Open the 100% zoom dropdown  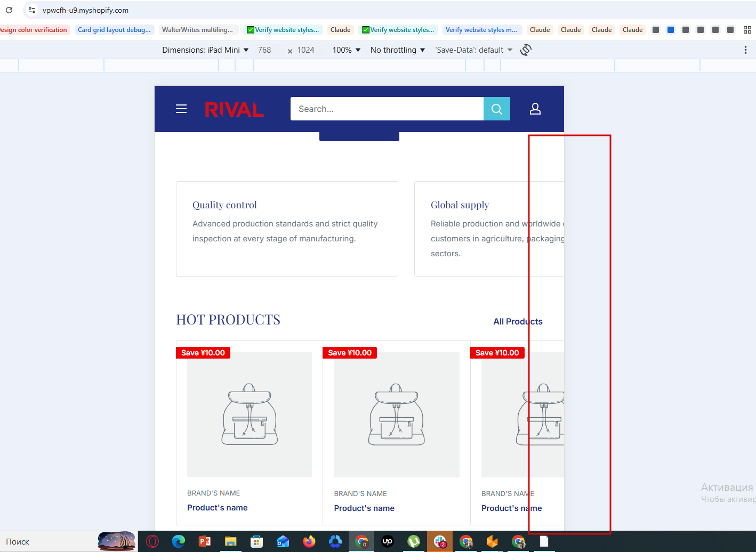(347, 50)
